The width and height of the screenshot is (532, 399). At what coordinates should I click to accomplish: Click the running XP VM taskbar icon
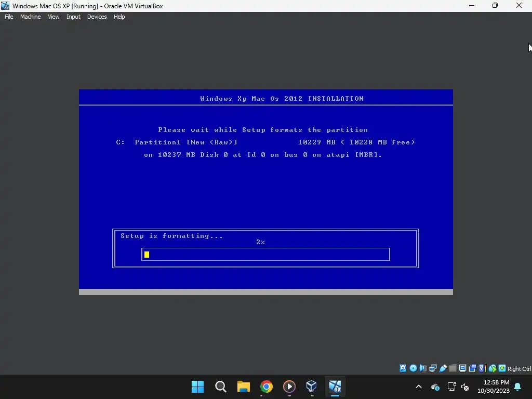coord(335,387)
